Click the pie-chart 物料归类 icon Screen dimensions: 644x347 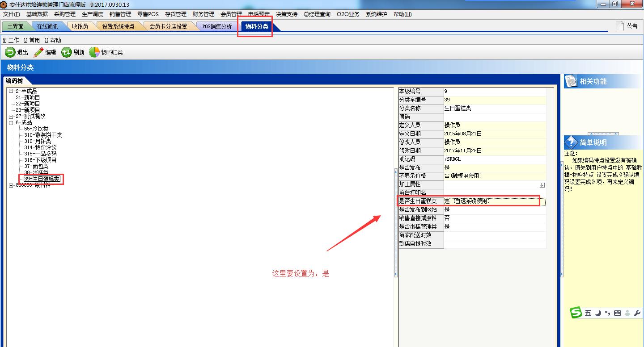[94, 52]
